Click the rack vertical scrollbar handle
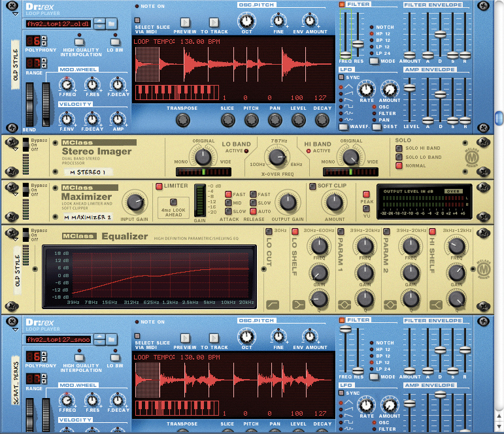Screen dimensions: 504x434 499,118
